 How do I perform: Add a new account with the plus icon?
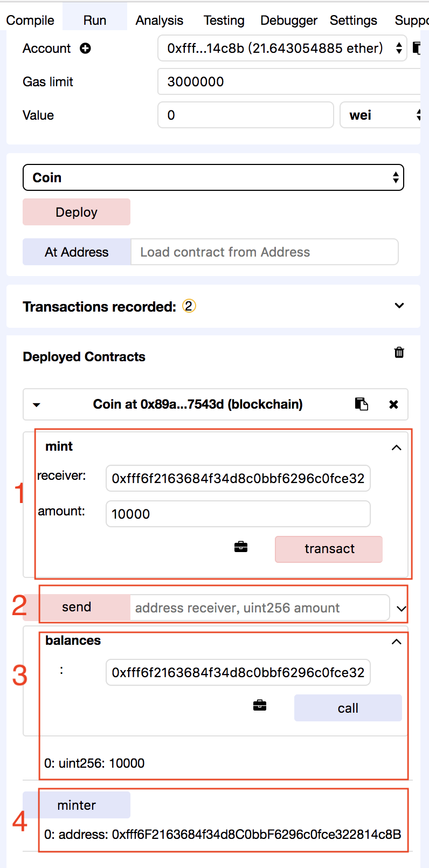pos(85,49)
